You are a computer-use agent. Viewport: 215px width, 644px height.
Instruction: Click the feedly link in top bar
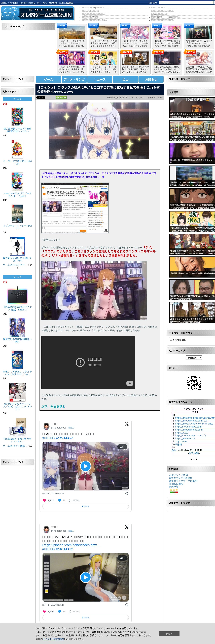[x=32, y=3]
